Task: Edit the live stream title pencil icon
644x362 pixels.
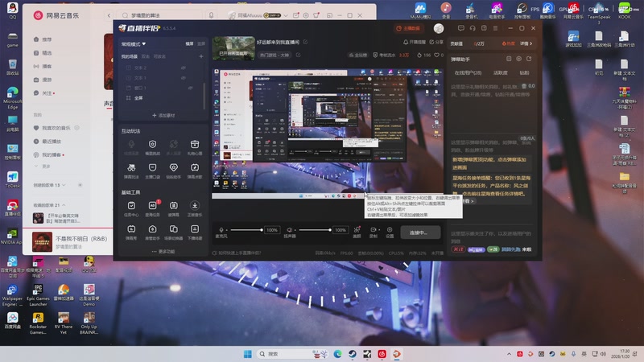Action: 305,42
